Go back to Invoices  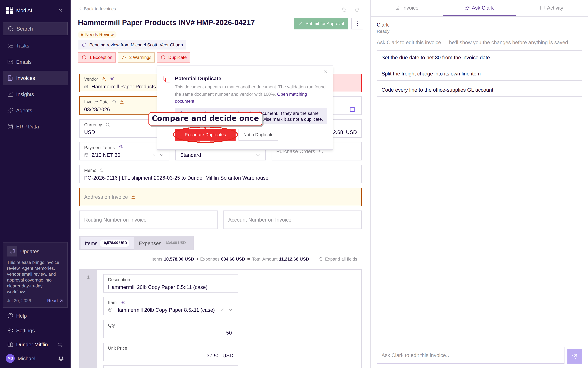[97, 9]
